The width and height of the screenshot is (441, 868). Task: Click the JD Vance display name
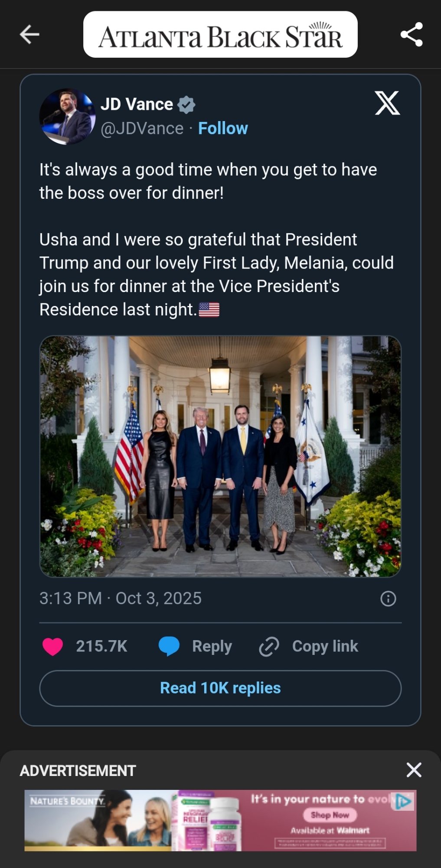(x=137, y=104)
